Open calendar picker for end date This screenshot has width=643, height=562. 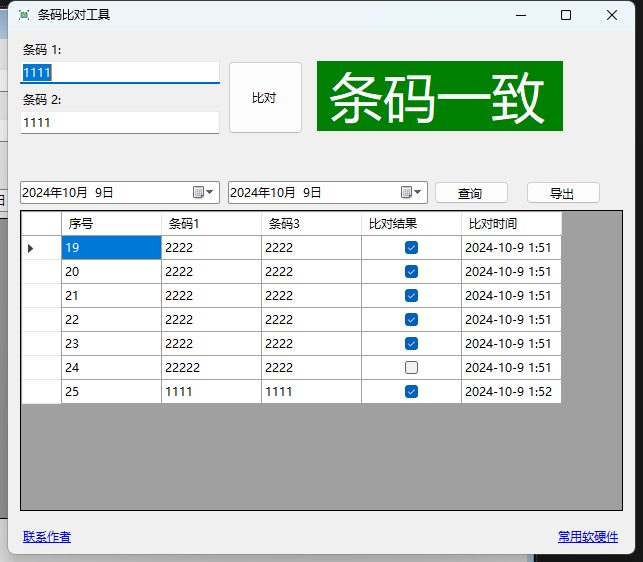(x=406, y=192)
